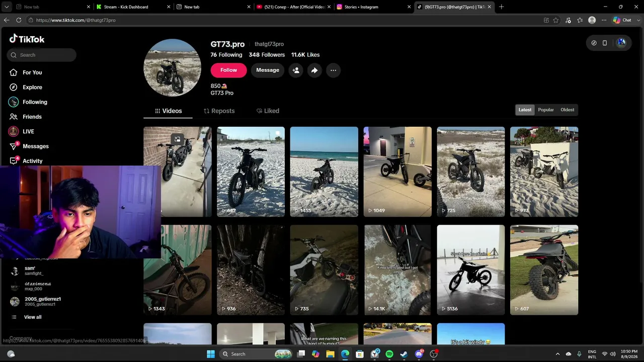Open the video with 1049 views
This screenshot has height=362, width=644.
(x=397, y=171)
